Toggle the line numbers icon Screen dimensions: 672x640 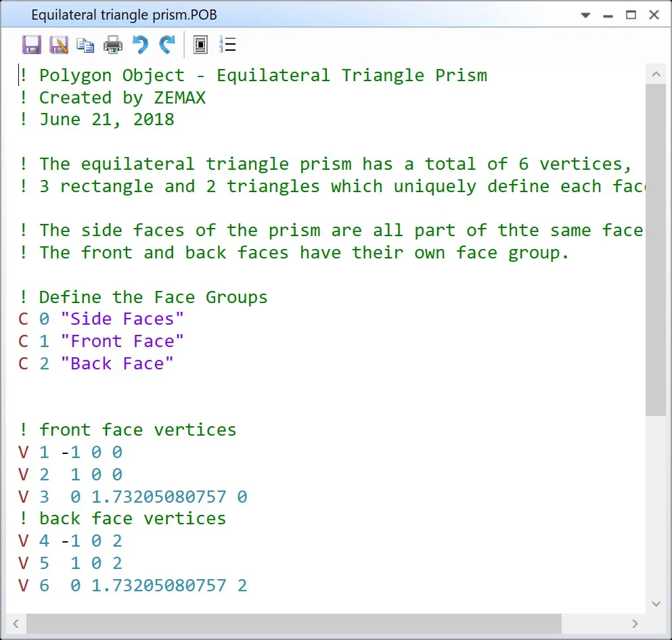[227, 45]
